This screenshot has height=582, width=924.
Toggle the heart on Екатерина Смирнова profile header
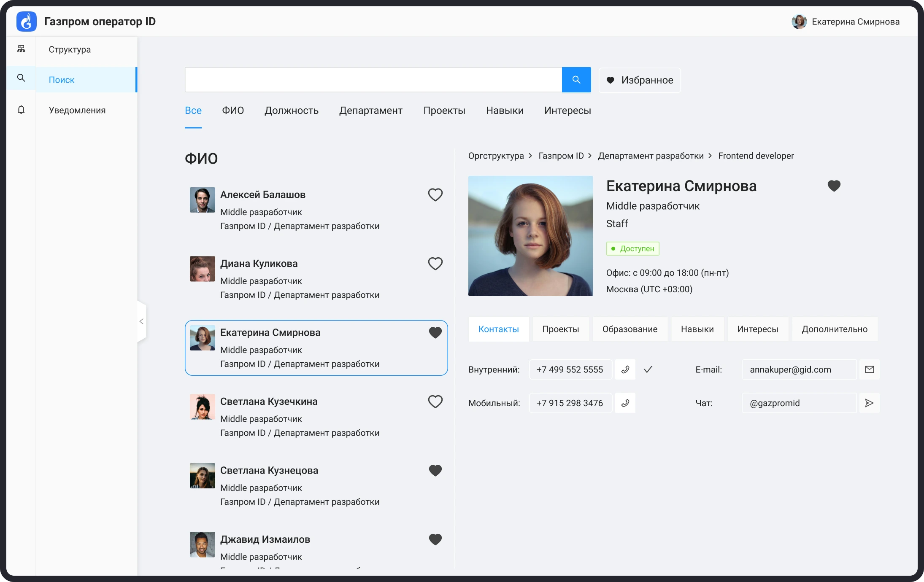(x=834, y=186)
